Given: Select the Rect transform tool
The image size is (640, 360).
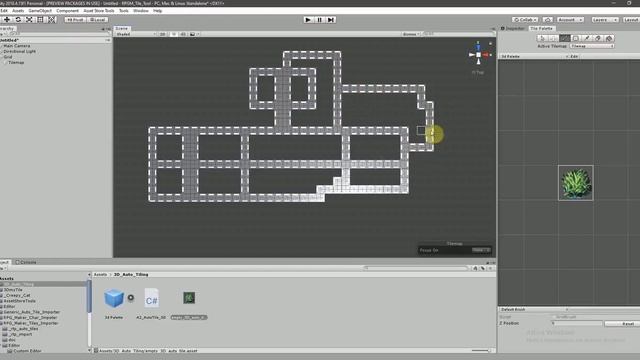Looking at the screenshot, I should 40,19.
